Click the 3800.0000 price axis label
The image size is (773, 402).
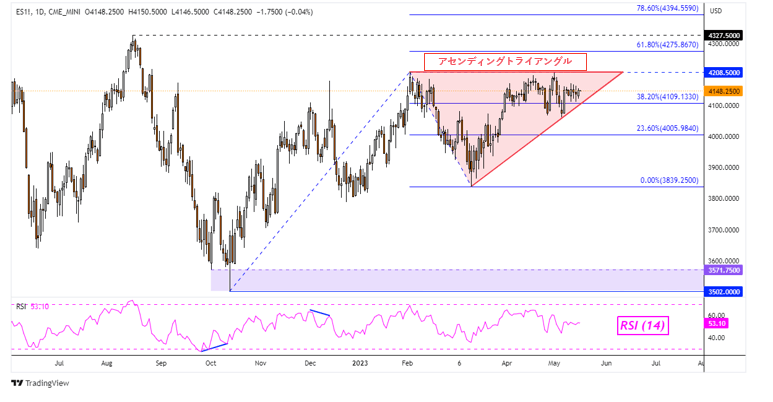724,199
